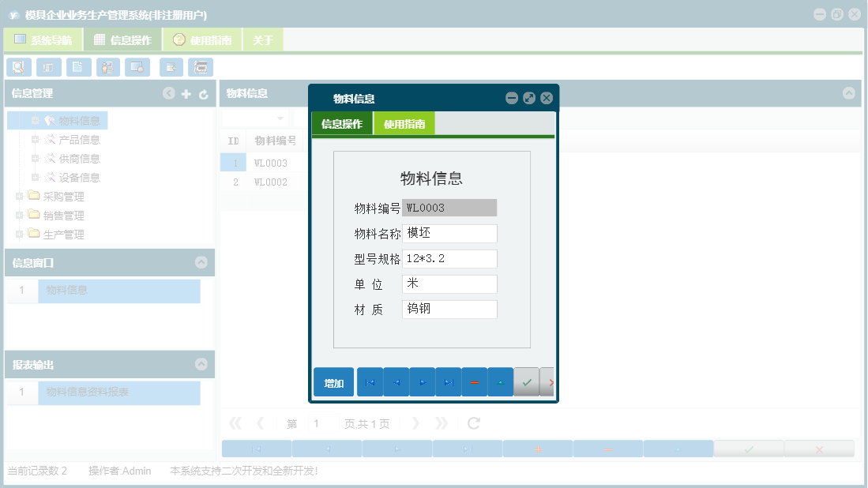Image resolution: width=868 pixels, height=488 pixels.
Task: Collapse main 物料信息 panel chevron
Action: point(848,93)
